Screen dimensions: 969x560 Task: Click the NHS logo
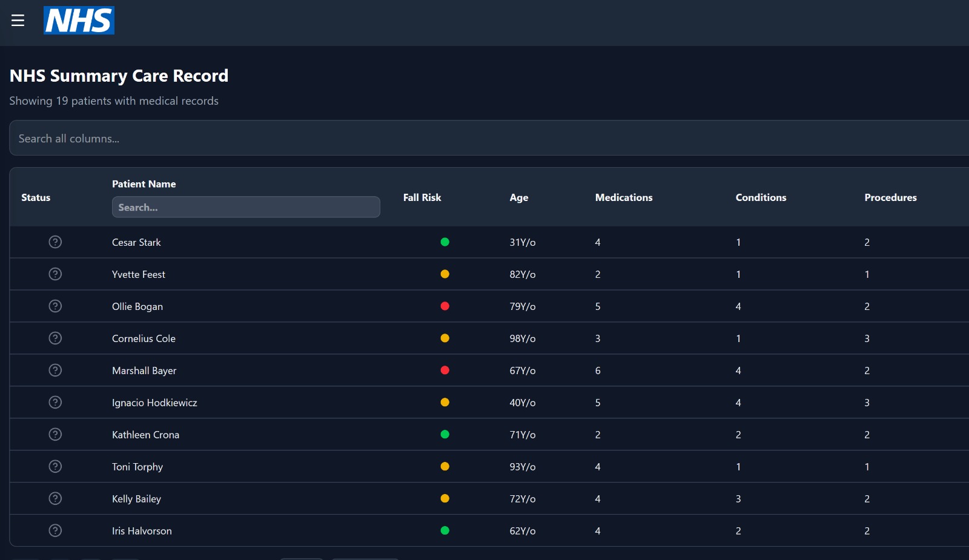point(79,21)
